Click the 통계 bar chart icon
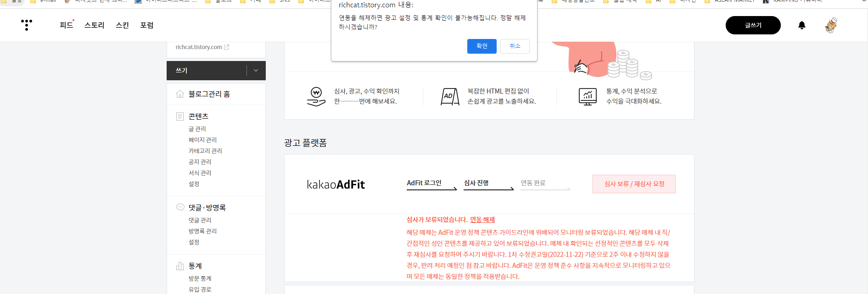Screen dimensions: 868x294 click(180, 266)
